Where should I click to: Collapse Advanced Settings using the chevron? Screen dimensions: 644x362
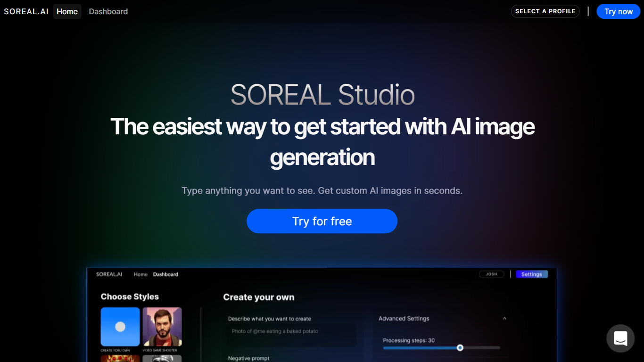[504, 319]
